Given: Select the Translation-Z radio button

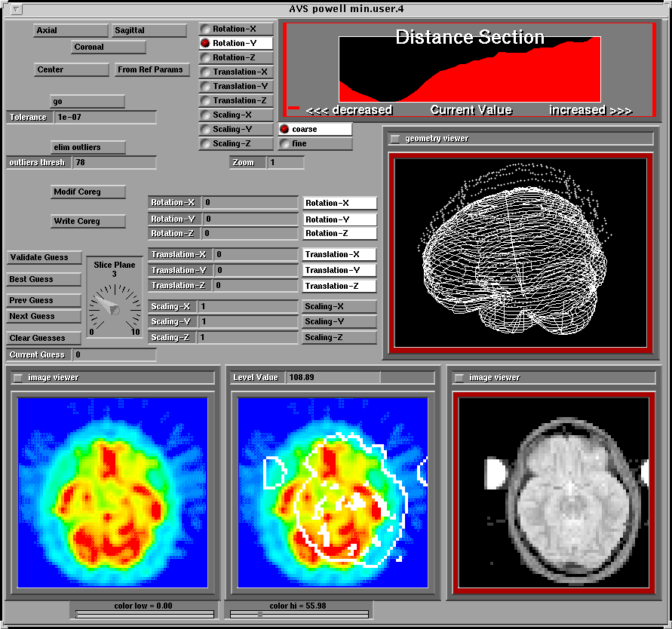Looking at the screenshot, I should click(x=205, y=101).
